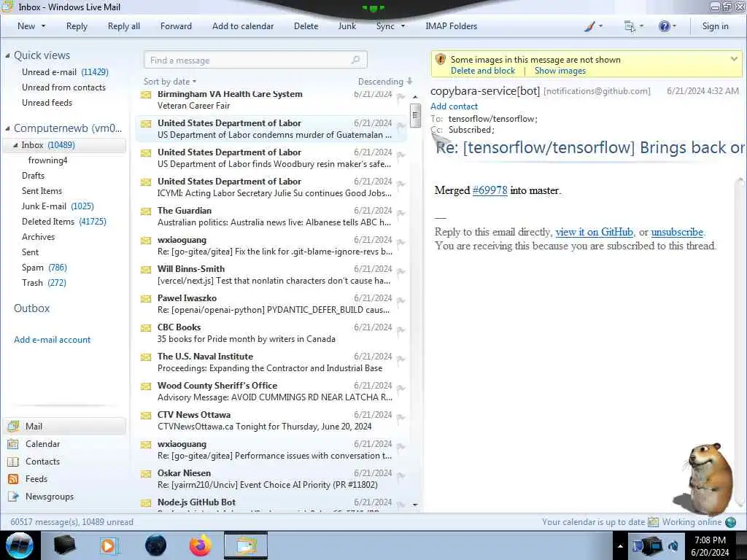The image size is (747, 560).
Task: Select Unread feeds quick view
Action: click(x=47, y=102)
